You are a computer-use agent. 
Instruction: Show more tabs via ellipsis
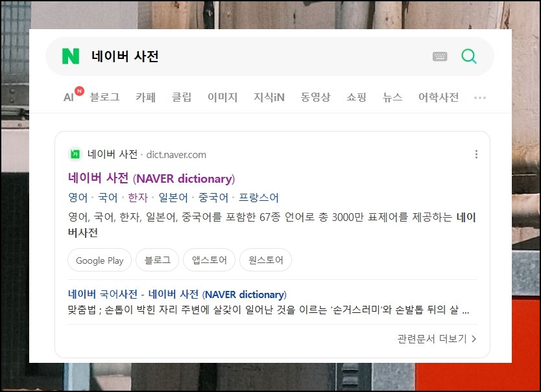(x=480, y=98)
